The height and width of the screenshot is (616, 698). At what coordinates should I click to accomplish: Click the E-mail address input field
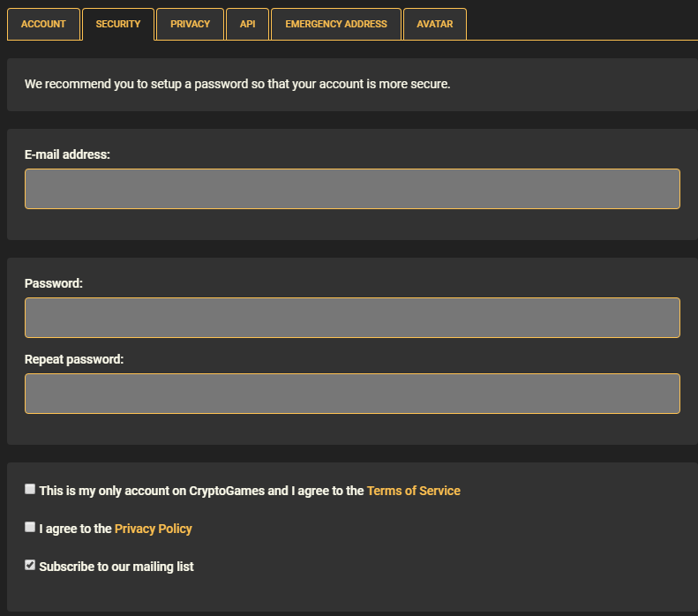pos(352,189)
